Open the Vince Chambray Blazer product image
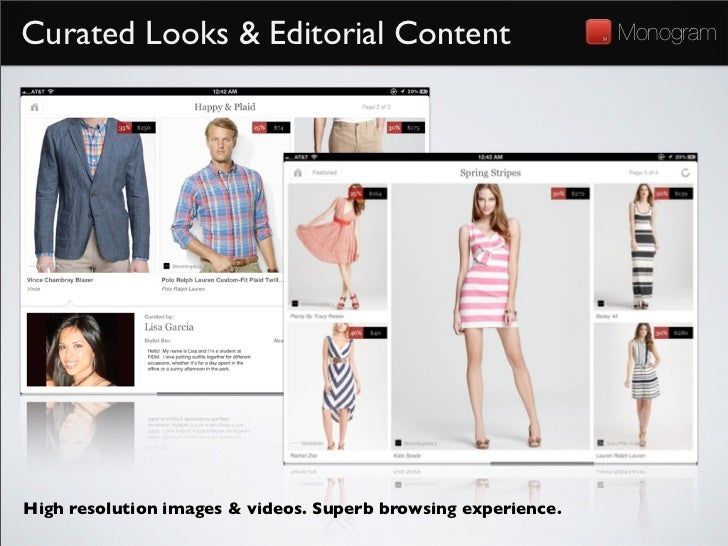The width and height of the screenshot is (728, 546). 91,195
